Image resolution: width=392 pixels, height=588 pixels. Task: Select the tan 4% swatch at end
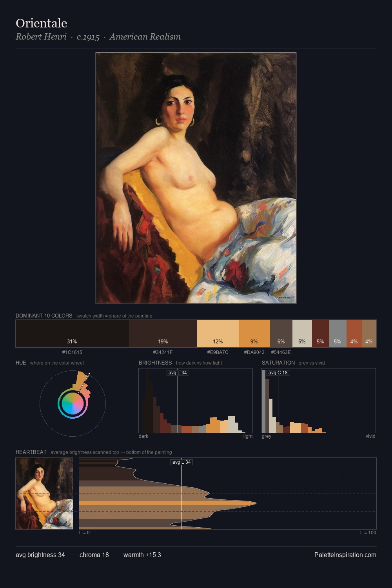[x=369, y=334]
